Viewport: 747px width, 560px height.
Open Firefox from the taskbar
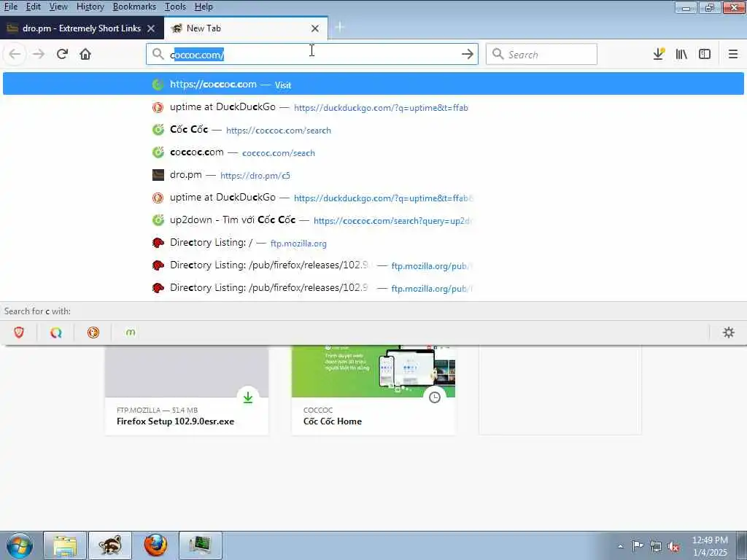pos(156,545)
